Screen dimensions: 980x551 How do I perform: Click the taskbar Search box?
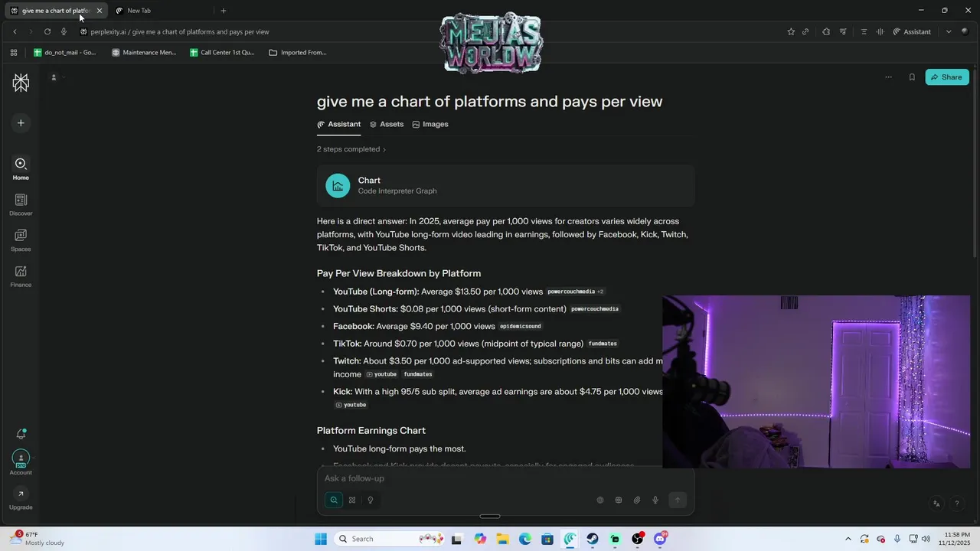(389, 539)
